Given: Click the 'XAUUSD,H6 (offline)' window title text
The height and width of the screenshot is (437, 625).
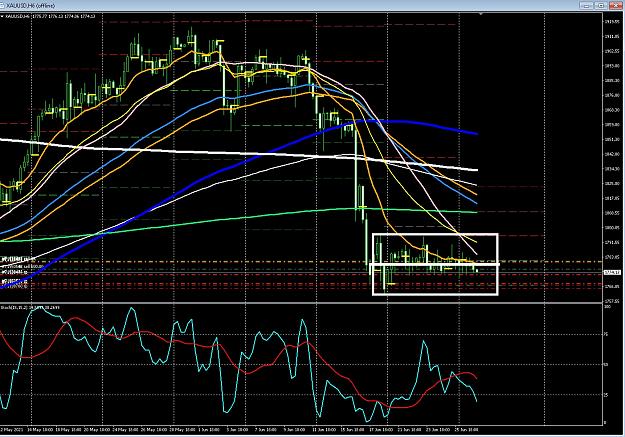Looking at the screenshot, I should [x=31, y=6].
